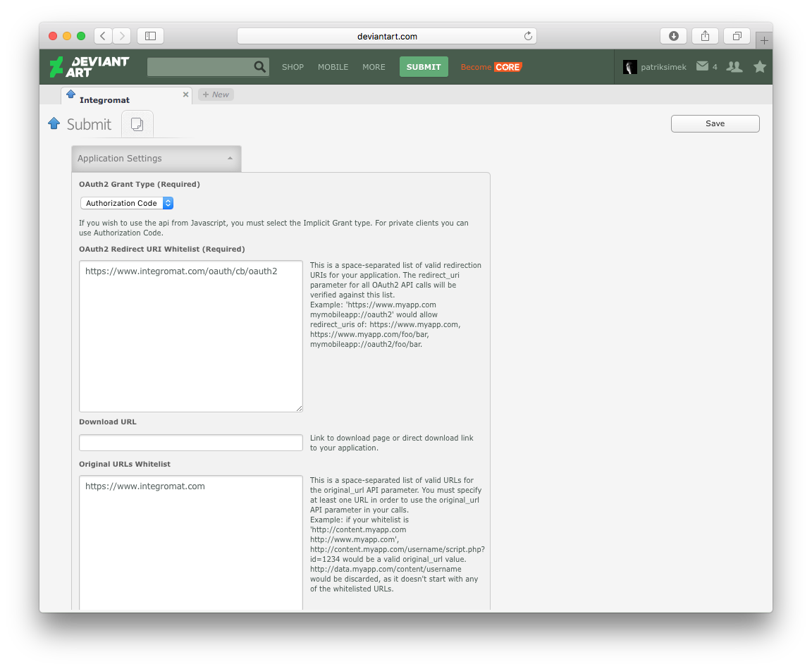Click the Safari address bar

(387, 36)
